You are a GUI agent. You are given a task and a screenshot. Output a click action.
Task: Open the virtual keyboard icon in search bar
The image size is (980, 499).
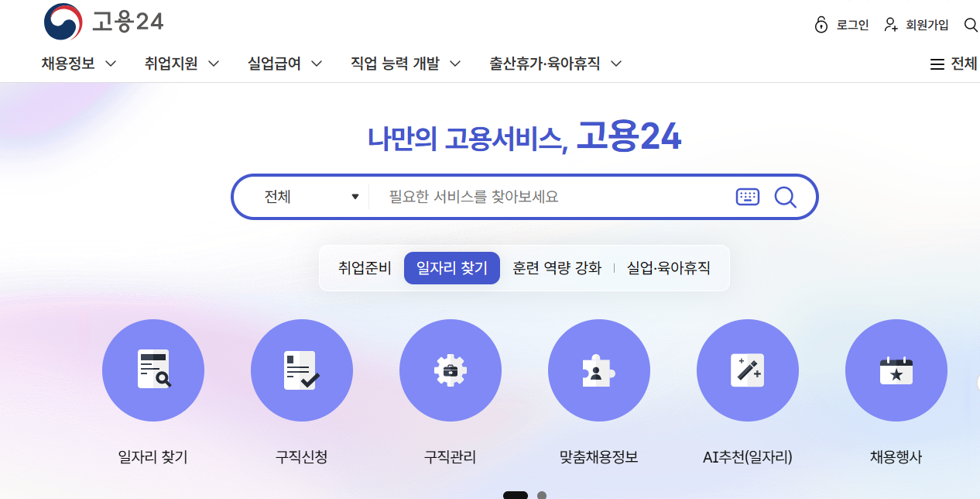pos(748,197)
